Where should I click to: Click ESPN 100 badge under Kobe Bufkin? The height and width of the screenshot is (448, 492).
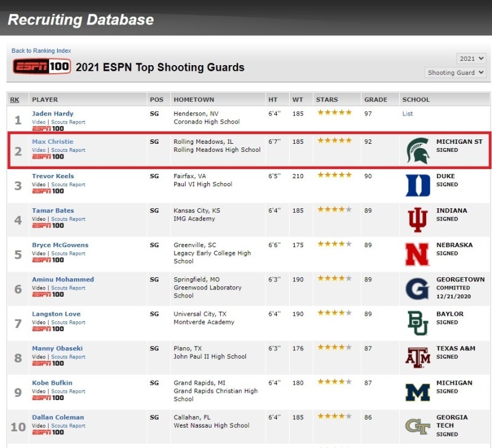pyautogui.click(x=48, y=398)
